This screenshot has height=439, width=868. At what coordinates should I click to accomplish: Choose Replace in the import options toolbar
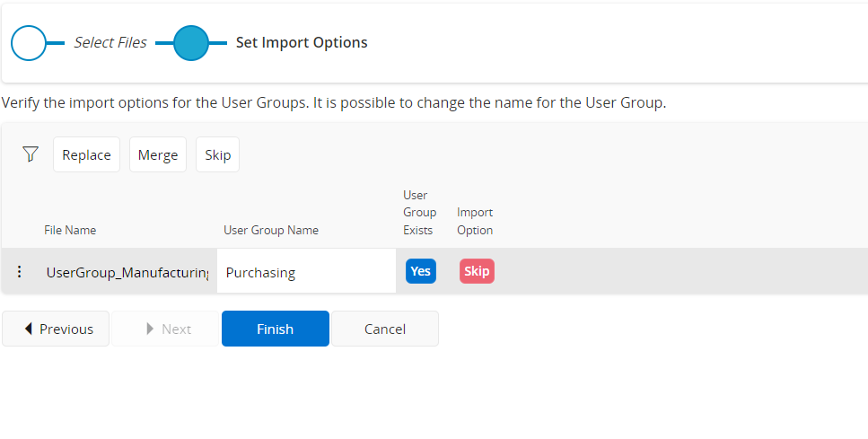86,154
